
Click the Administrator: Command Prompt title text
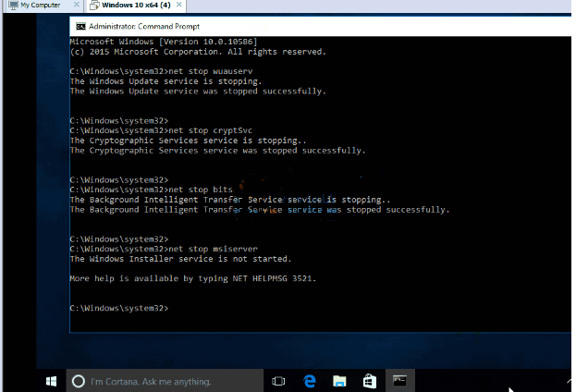[144, 27]
